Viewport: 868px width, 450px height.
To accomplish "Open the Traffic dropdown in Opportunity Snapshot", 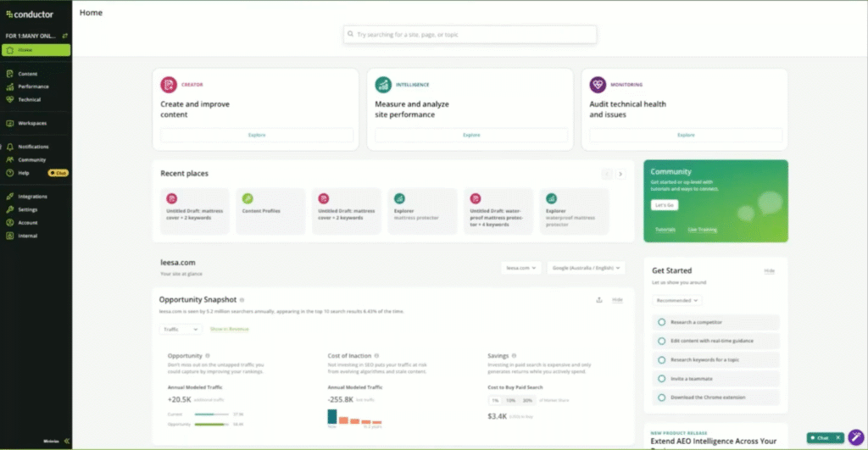I will [x=177, y=329].
